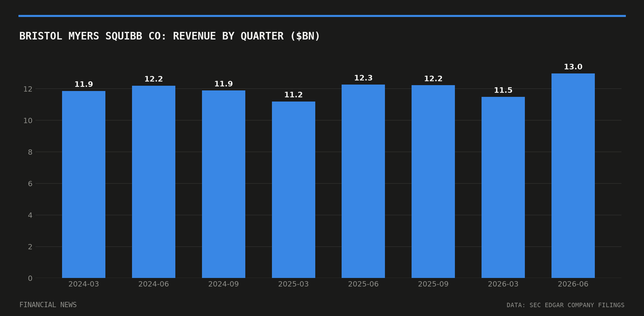This screenshot has width=644, height=316.
Task: Select the 2025-03 revenue bar
Action: pos(294,190)
